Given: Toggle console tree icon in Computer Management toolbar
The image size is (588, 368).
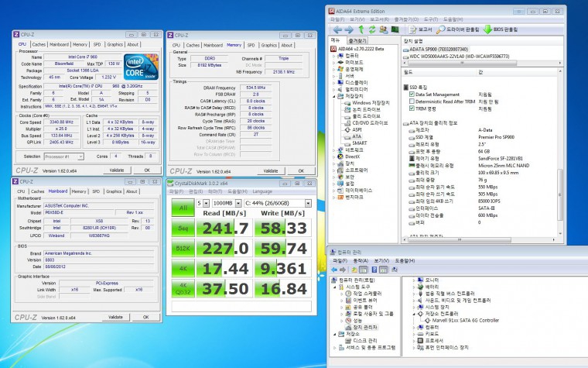Looking at the screenshot, I should pyautogui.click(x=364, y=270).
